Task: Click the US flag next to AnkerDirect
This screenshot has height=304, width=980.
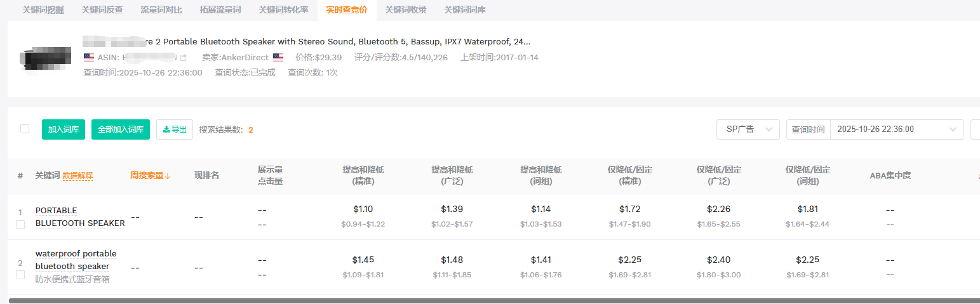Action: [278, 57]
